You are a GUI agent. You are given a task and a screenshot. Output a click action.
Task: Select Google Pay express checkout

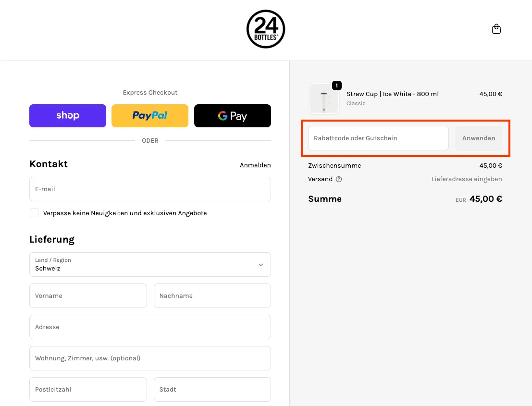(x=232, y=116)
